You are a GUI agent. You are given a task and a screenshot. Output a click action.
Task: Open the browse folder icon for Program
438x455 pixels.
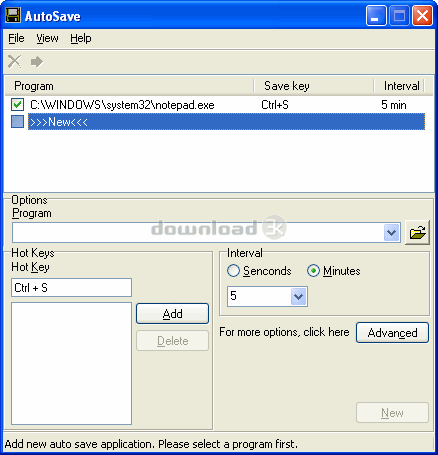click(417, 232)
